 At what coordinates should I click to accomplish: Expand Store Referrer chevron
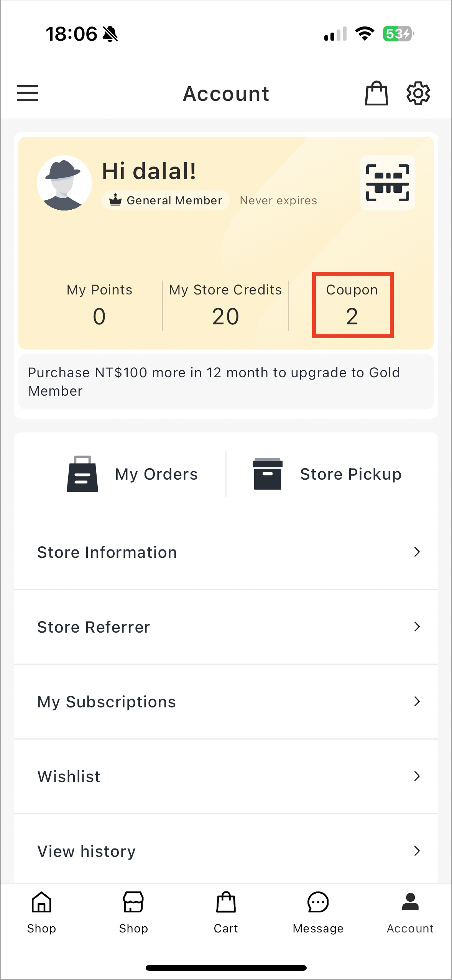pos(417,627)
